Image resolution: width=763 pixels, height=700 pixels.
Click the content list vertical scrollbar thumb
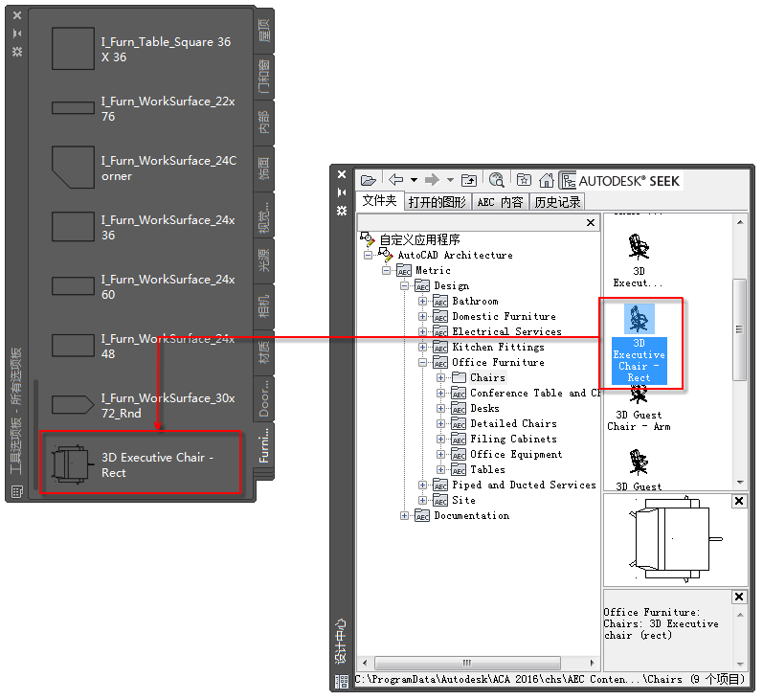coord(739,329)
